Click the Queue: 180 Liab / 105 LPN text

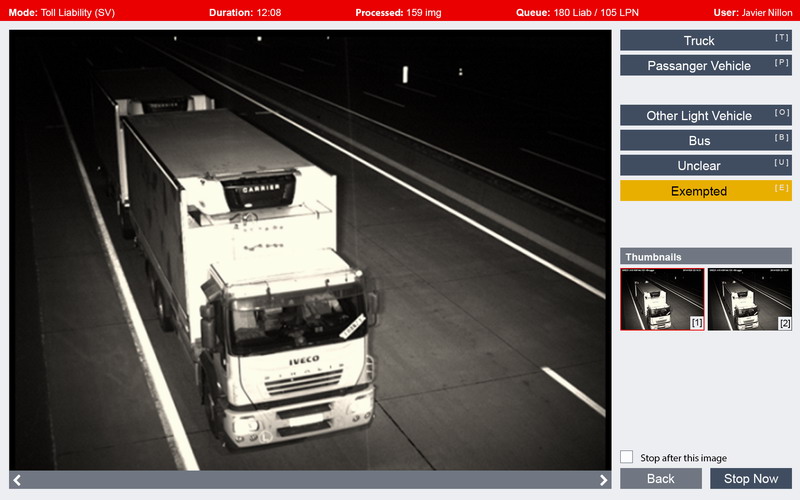pyautogui.click(x=577, y=12)
